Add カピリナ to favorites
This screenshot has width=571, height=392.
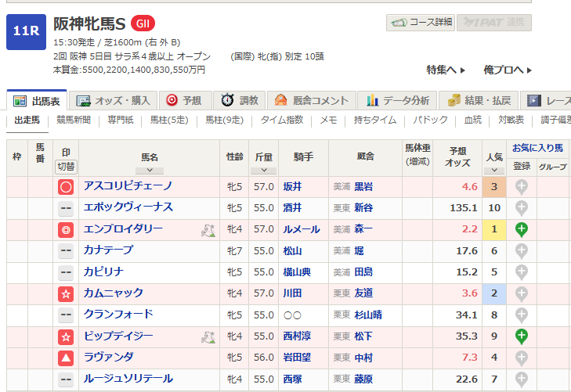coord(522,273)
